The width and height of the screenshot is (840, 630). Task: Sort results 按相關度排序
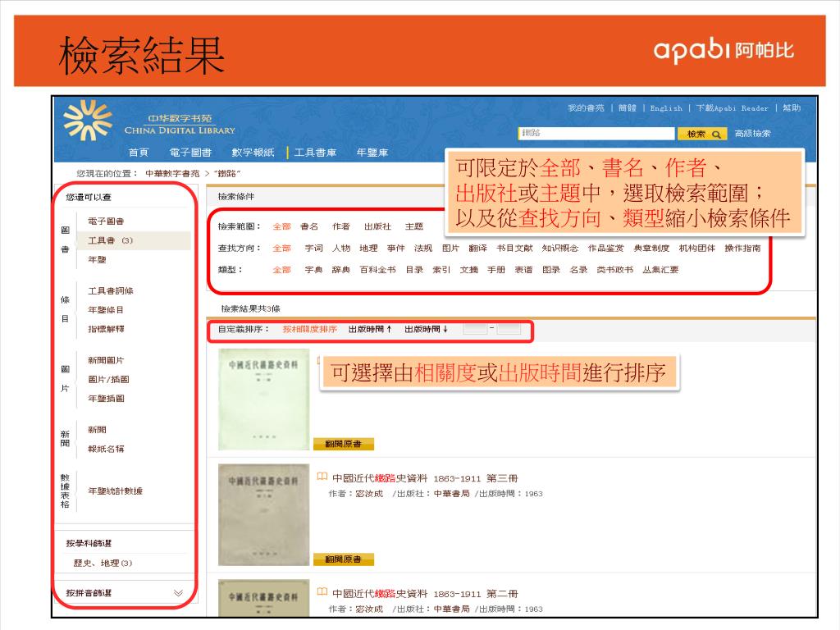(309, 329)
